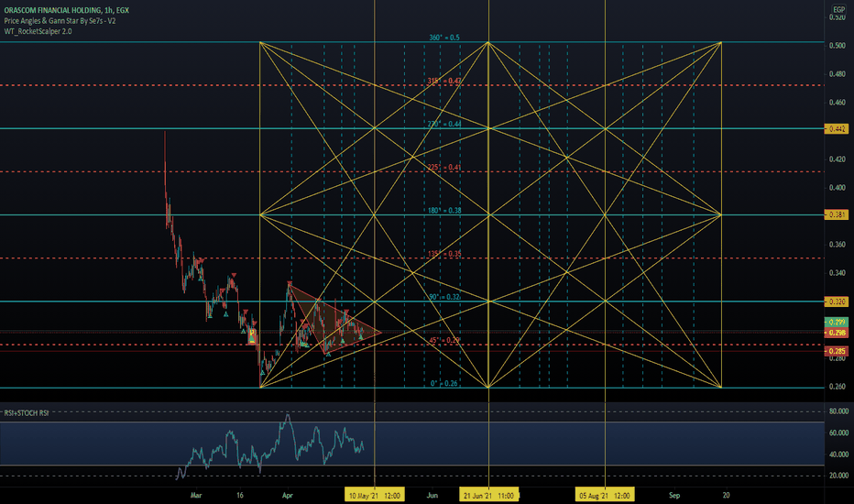Click the red 0.285 price label
This screenshot has height=504, width=854.
[x=836, y=352]
